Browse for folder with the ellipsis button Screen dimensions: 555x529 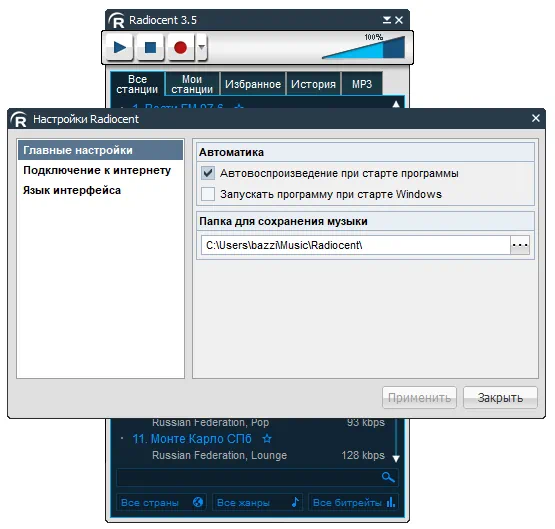[x=520, y=245]
